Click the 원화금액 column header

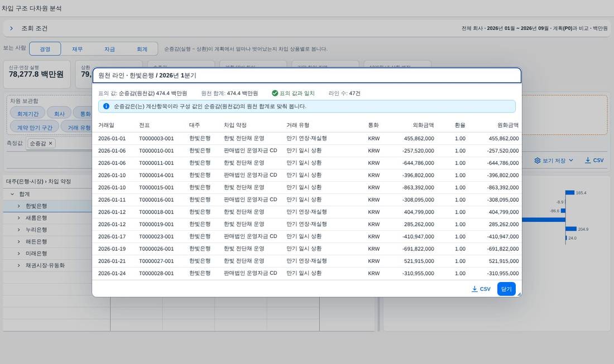[x=507, y=125]
